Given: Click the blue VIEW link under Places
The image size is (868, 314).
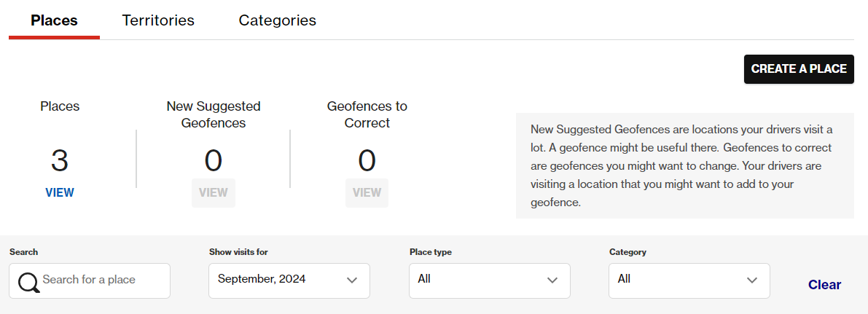Looking at the screenshot, I should (60, 193).
